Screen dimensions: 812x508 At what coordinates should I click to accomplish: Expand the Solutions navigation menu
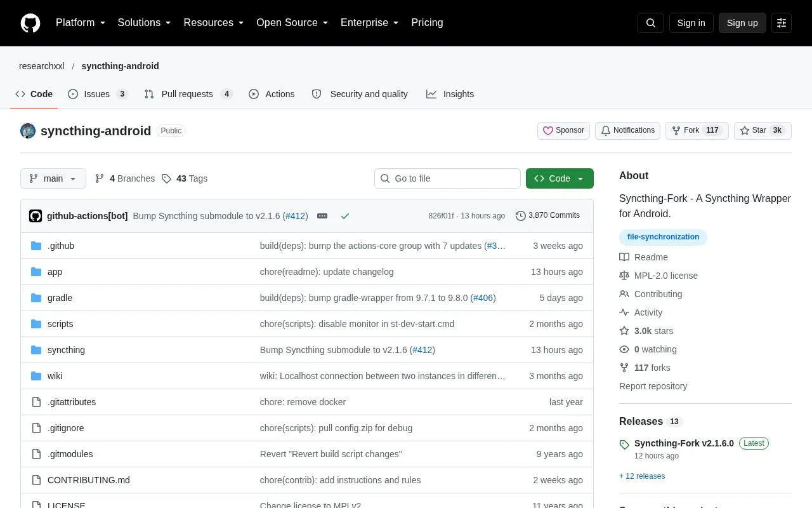point(145,23)
